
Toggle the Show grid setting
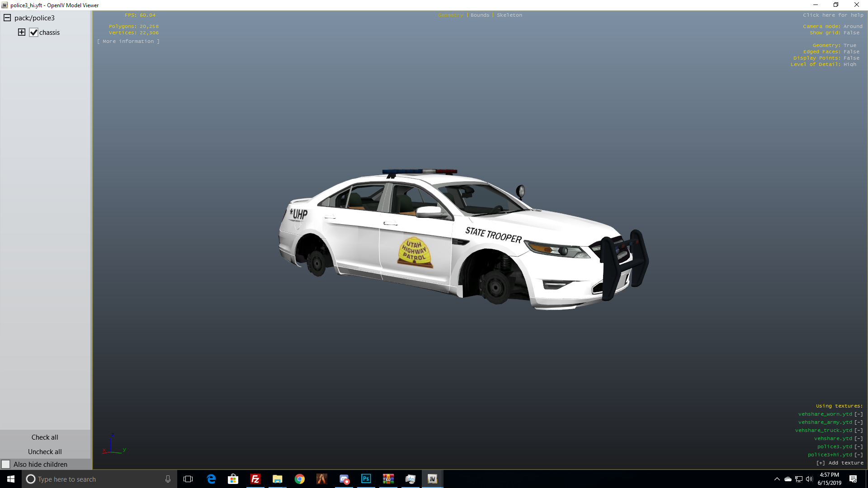pyautogui.click(x=851, y=33)
